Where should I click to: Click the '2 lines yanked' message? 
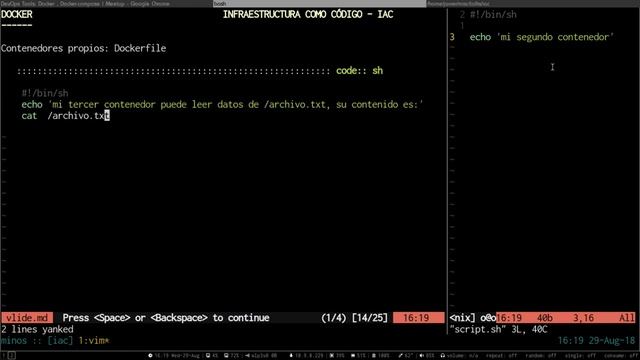click(37, 329)
